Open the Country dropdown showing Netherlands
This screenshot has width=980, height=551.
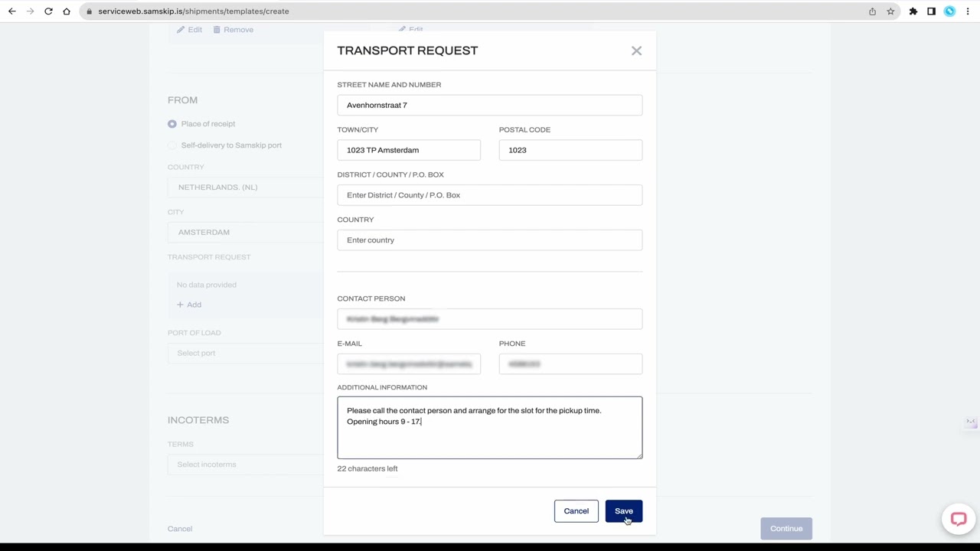[x=246, y=187]
